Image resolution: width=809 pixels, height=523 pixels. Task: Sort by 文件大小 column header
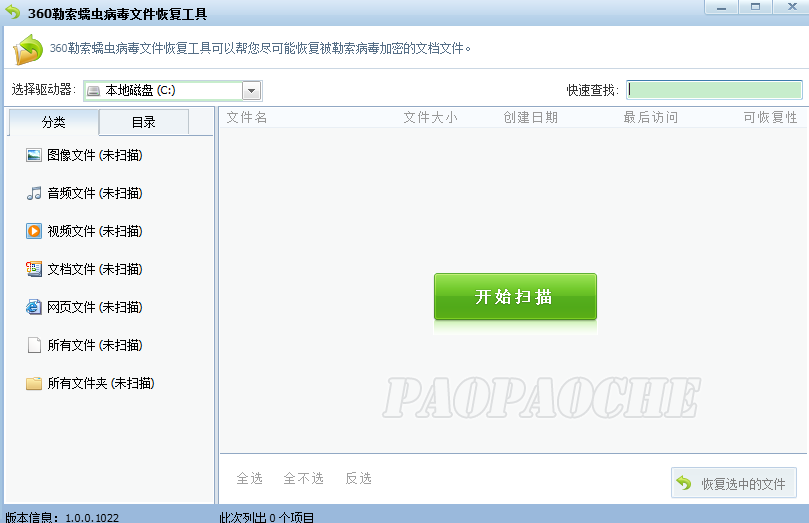pos(430,118)
